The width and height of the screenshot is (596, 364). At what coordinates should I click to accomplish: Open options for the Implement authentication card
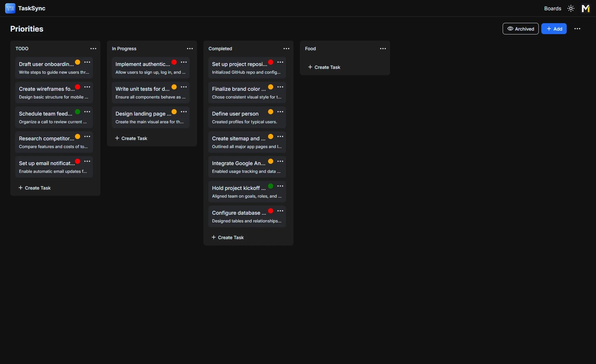tap(184, 62)
